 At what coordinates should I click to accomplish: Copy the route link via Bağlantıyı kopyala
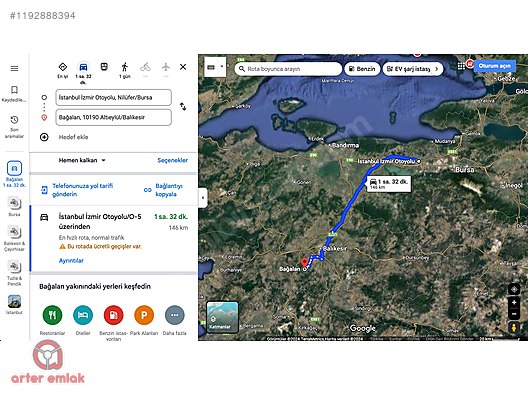164,190
